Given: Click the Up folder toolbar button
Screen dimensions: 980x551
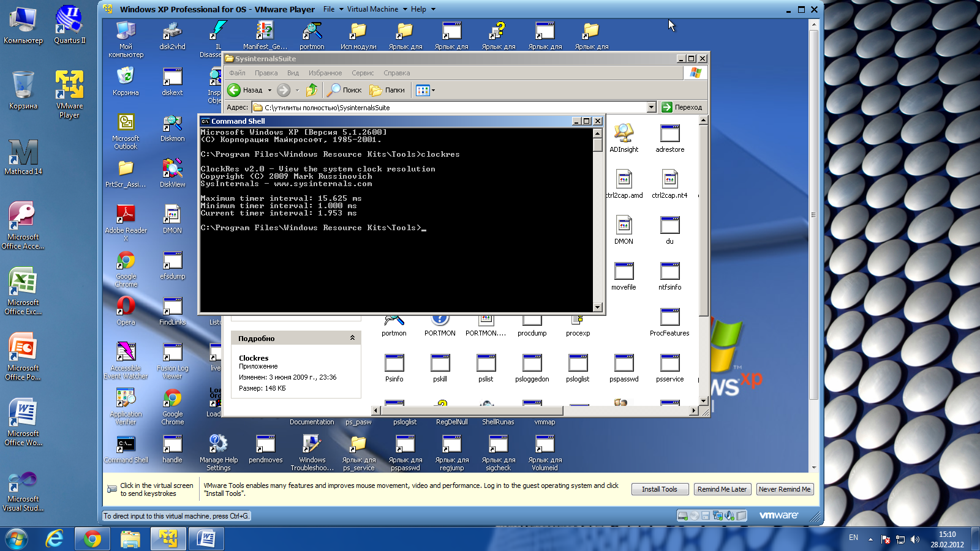Looking at the screenshot, I should pyautogui.click(x=312, y=90).
